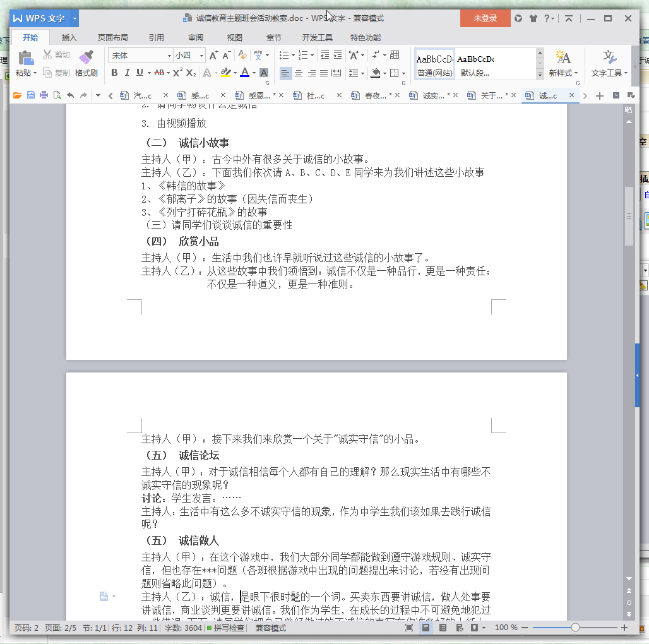Image resolution: width=649 pixels, height=644 pixels.
Task: Apply the yellow text highlight
Action: pyautogui.click(x=225, y=73)
